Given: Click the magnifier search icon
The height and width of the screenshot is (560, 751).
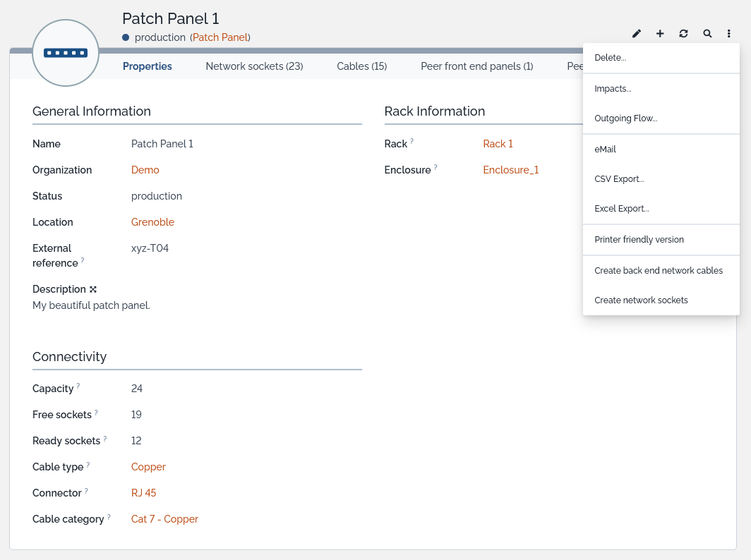Looking at the screenshot, I should [x=707, y=34].
